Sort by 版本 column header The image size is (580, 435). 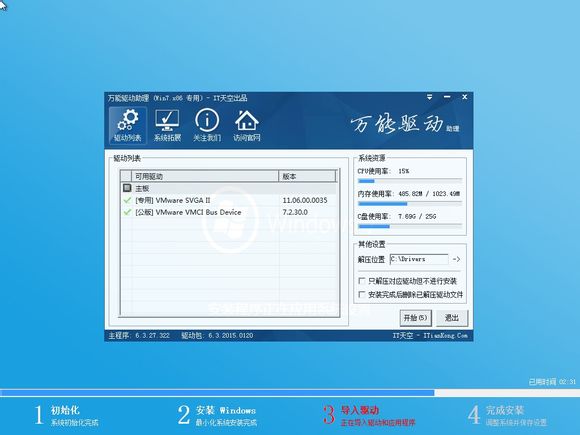[x=307, y=176]
